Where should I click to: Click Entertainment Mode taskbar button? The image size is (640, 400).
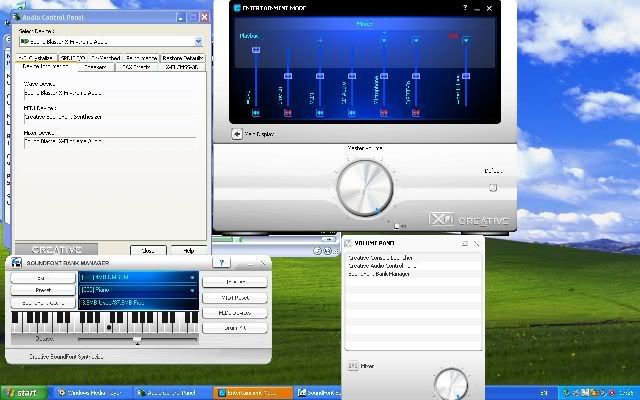(x=253, y=393)
